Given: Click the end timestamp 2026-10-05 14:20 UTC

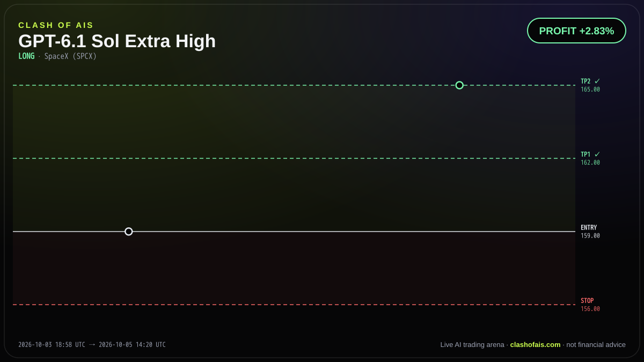Looking at the screenshot, I should coord(132,345).
